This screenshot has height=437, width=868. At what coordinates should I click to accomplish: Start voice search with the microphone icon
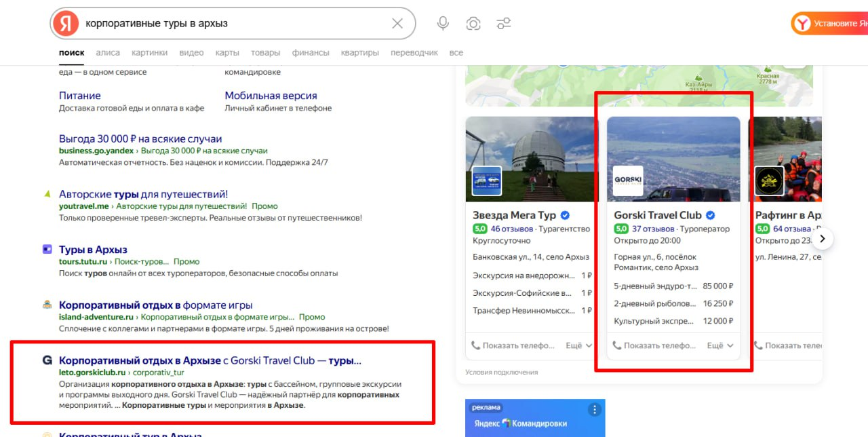(x=442, y=22)
